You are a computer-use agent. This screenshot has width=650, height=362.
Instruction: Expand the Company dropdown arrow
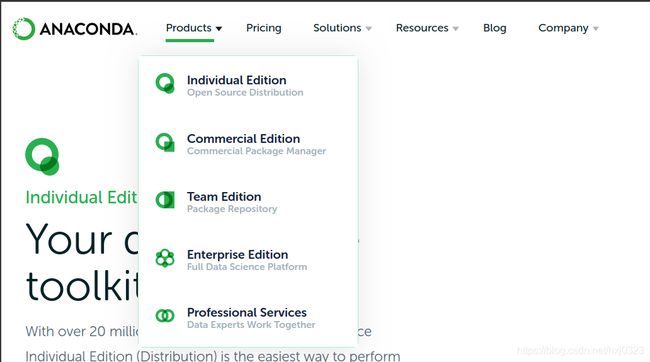(x=596, y=29)
